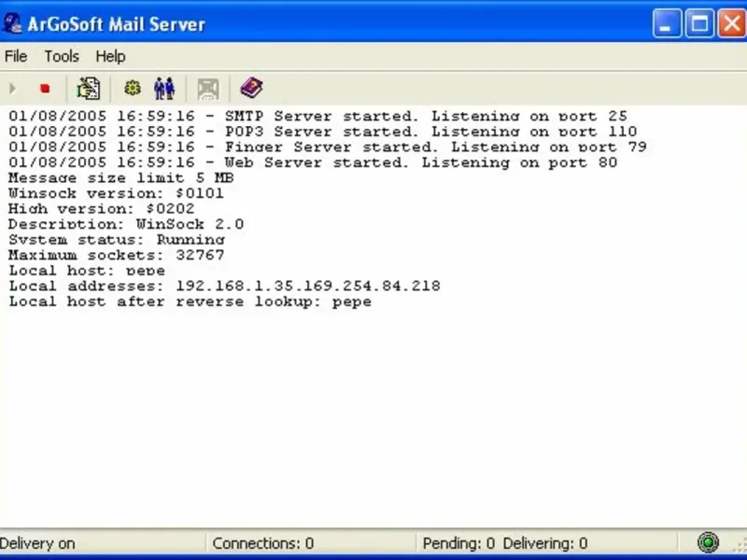Click the green status light in status bar
The image size is (747, 560).
point(708,542)
